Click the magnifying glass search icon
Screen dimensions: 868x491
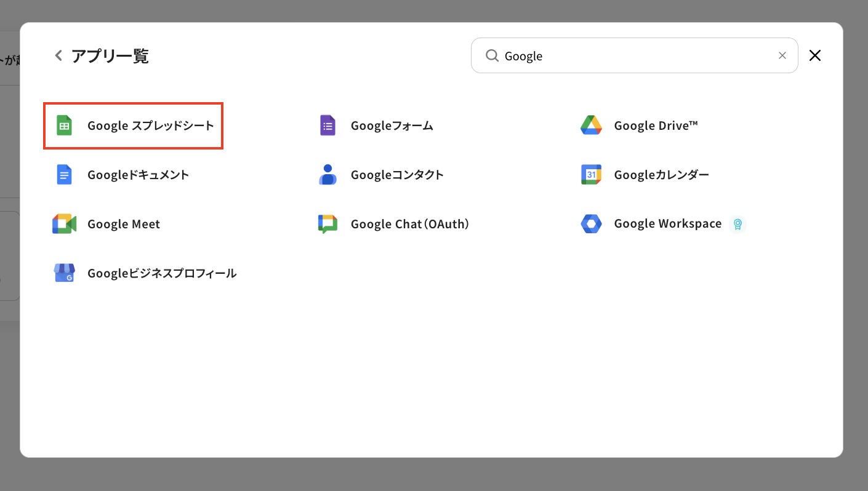492,56
